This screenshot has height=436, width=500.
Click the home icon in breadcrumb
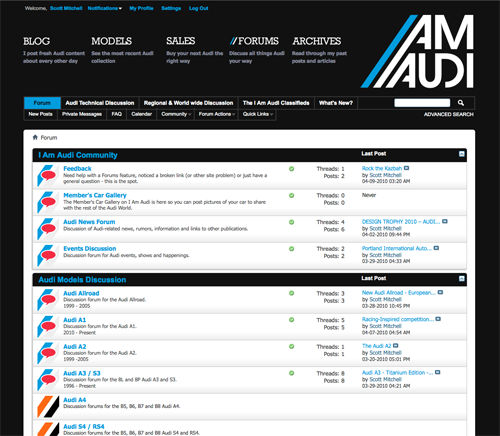pos(35,137)
